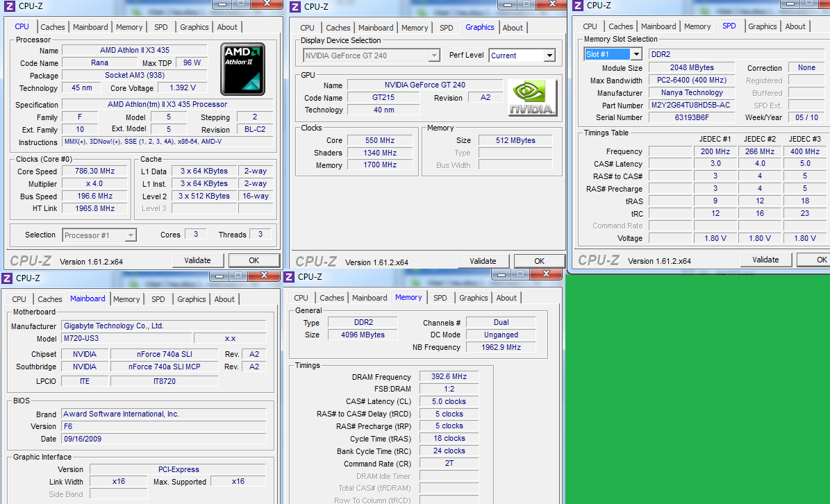Expand the Perf Level dropdown showing Current
830x504 pixels.
(549, 56)
